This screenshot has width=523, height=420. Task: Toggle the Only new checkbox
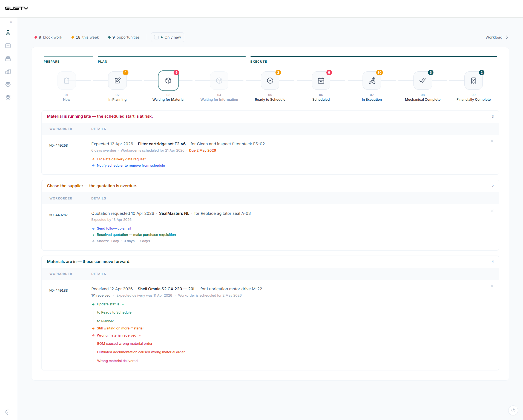point(156,37)
